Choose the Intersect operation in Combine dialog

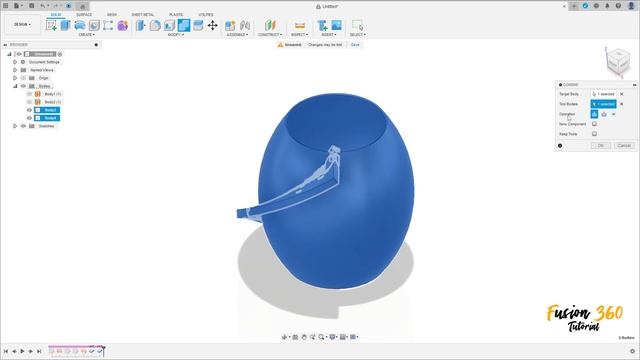[613, 114]
